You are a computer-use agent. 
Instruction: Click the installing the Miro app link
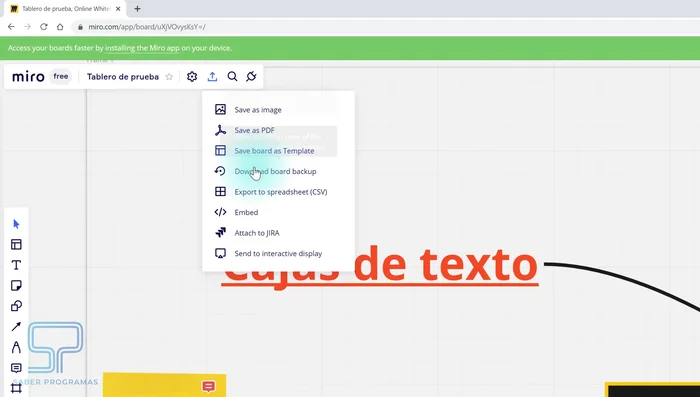point(142,48)
